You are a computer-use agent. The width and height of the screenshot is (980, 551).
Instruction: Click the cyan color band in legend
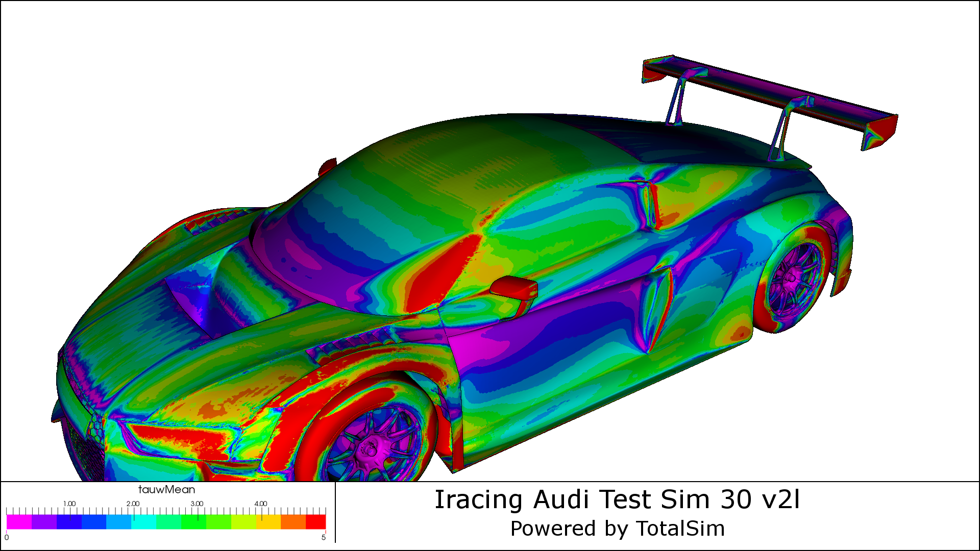(143, 522)
